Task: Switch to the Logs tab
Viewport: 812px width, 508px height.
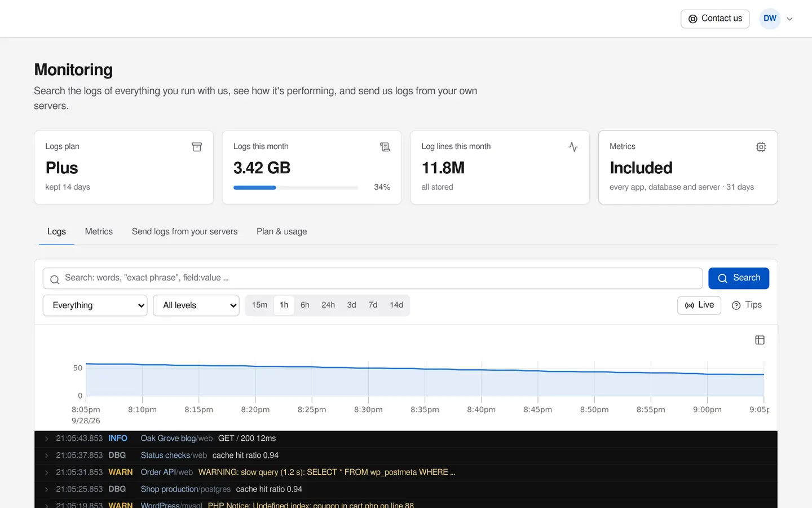Action: [x=56, y=231]
